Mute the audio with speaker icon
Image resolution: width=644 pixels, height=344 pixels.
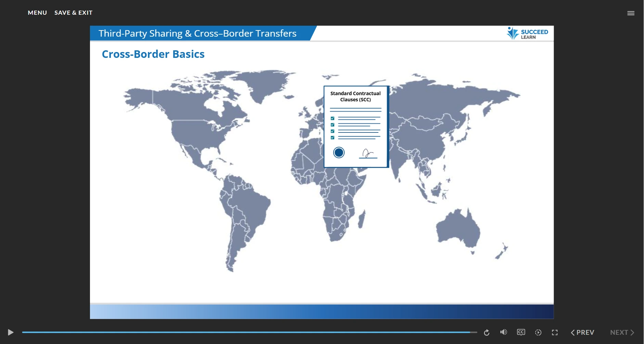tap(504, 332)
